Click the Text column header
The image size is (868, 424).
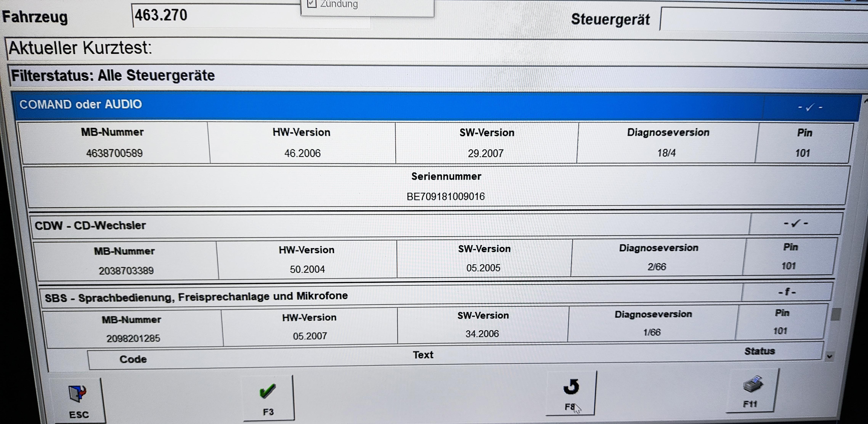point(423,355)
